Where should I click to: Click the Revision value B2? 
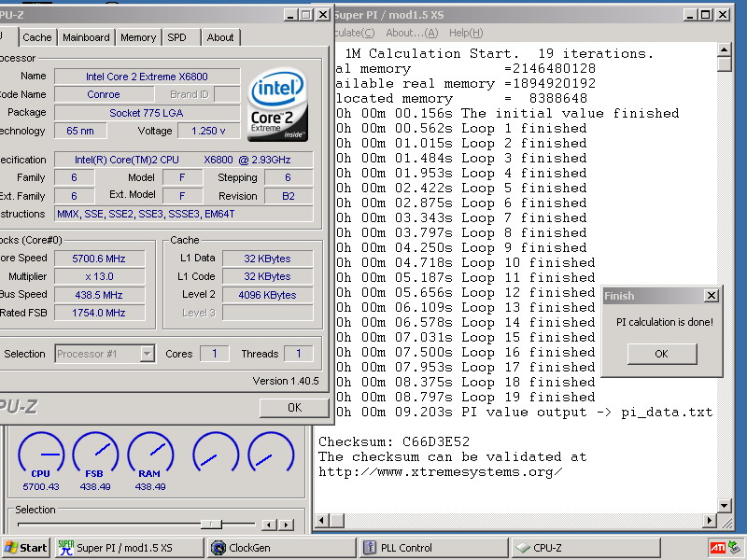coord(289,196)
